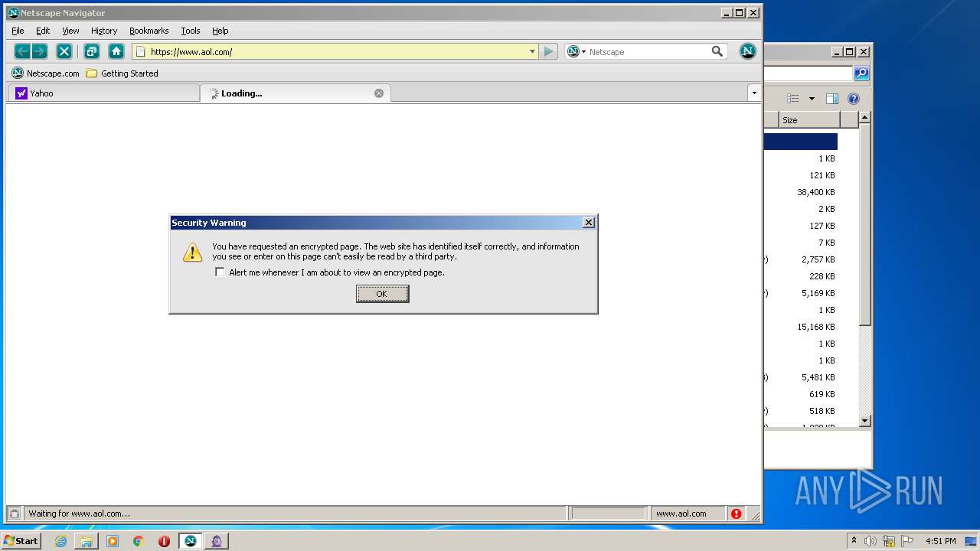Click OK in Security Warning dialog
Screen dimensions: 980x551
click(382, 294)
